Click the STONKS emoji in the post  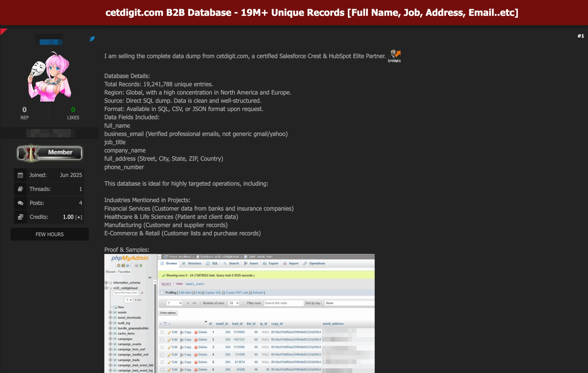394,56
